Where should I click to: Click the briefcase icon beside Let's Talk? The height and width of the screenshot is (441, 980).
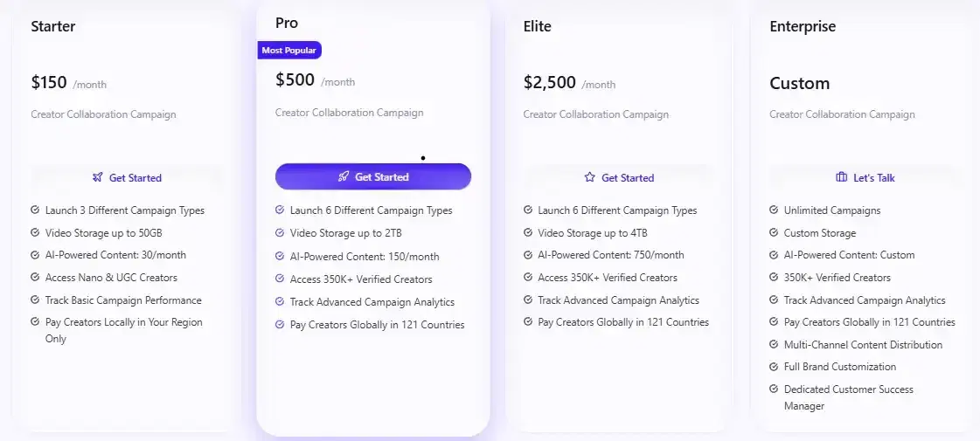[x=841, y=177]
